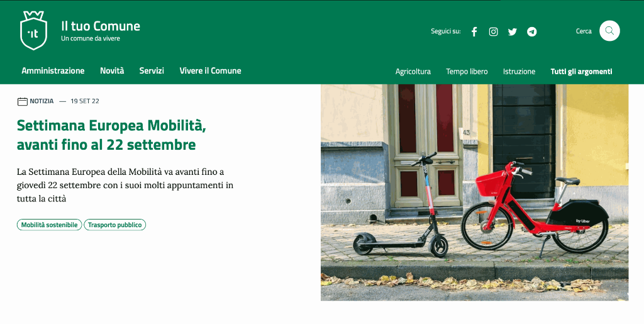
Task: Click the Il tuo Comune site title
Action: pos(101,26)
